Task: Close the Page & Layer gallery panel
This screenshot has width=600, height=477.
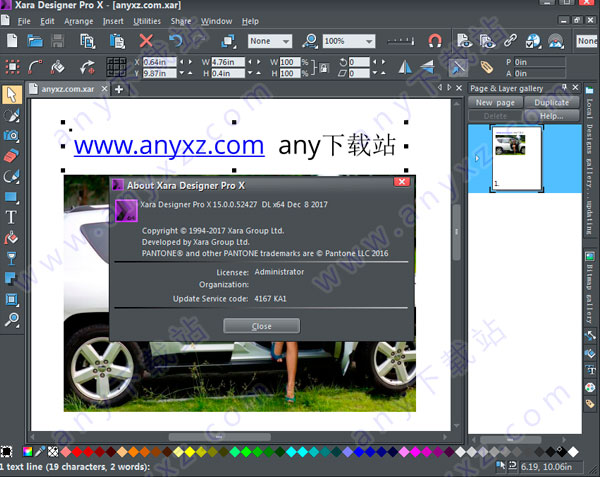Action: coord(575,88)
